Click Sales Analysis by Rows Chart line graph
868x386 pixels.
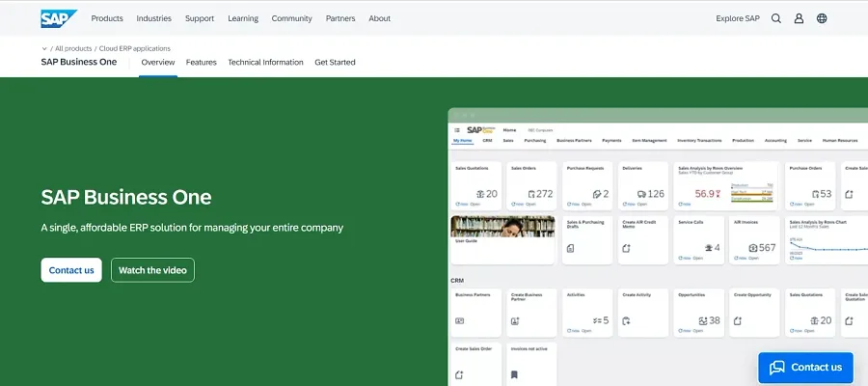coord(828,247)
